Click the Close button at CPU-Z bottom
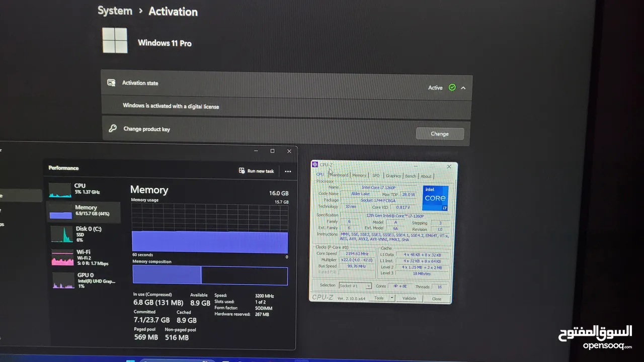644x362 pixels. (436, 299)
